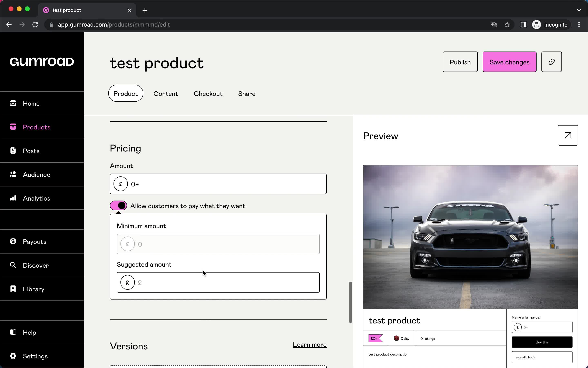Click the Incognito profile badge
Viewport: 588px width, 368px height.
[550, 25]
